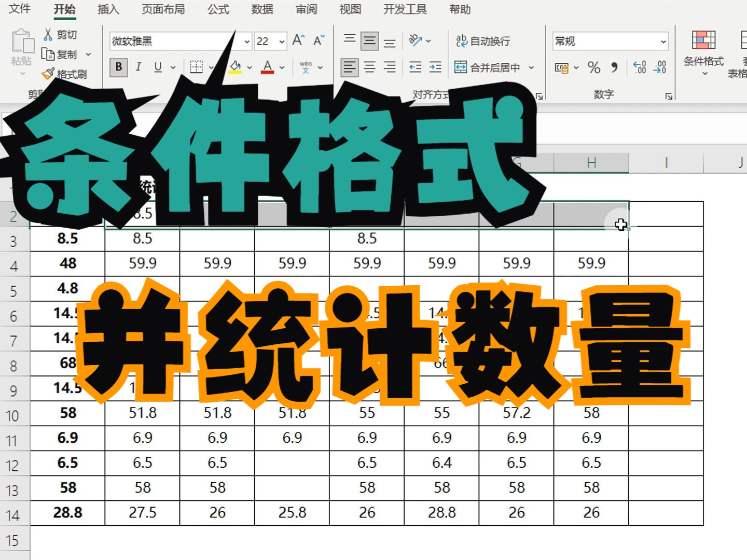
Task: Click the Cut (剪切) icon
Action: pos(49,35)
